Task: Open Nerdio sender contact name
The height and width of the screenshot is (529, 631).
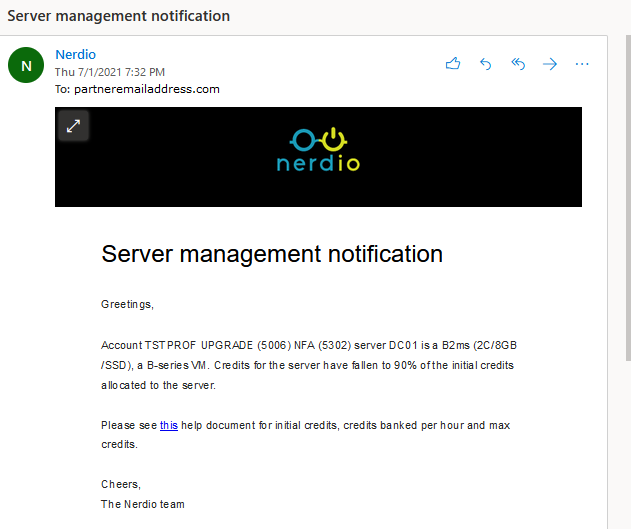Action: pyautogui.click(x=75, y=54)
